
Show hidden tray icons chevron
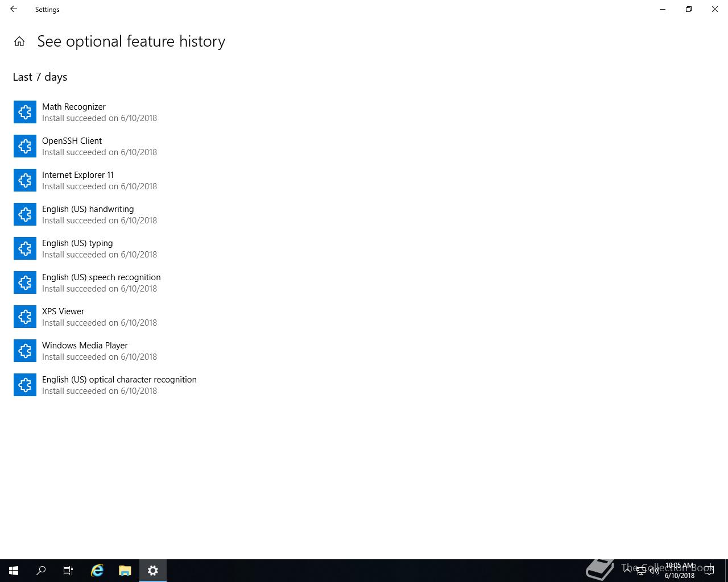tap(627, 571)
